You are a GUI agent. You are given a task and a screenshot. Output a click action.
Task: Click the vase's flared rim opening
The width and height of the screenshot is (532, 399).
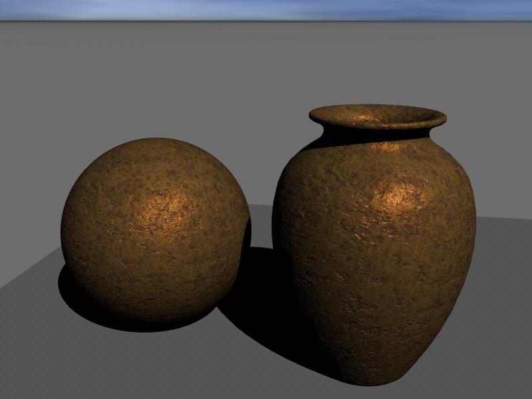click(x=378, y=117)
